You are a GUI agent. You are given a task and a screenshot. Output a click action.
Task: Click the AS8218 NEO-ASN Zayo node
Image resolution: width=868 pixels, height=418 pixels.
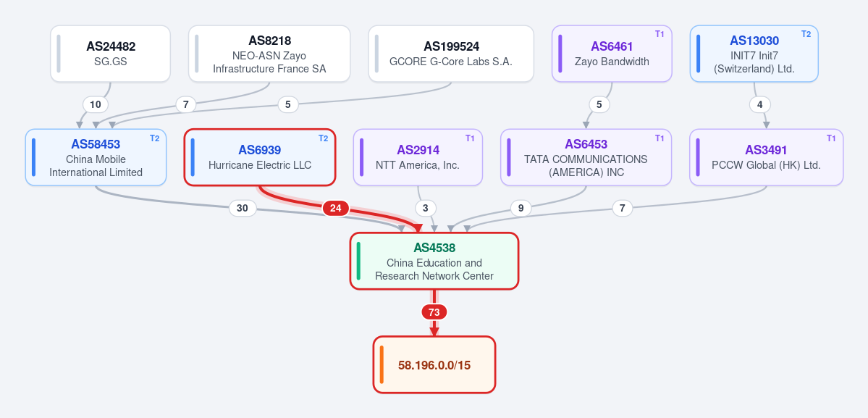pyautogui.click(x=269, y=54)
